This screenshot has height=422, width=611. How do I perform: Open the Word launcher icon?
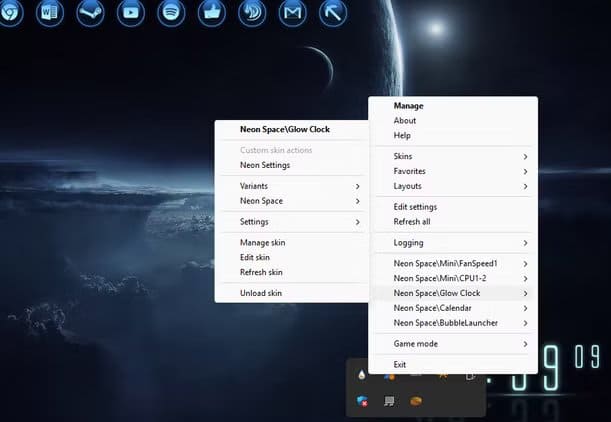50,13
